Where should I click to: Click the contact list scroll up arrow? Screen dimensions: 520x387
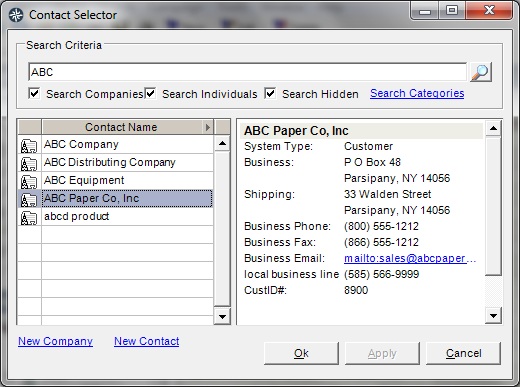click(222, 144)
